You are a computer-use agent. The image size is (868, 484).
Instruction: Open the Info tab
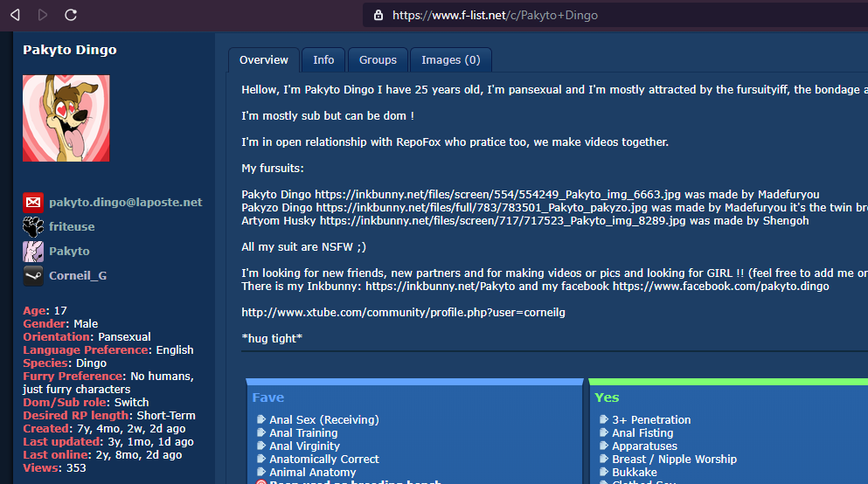point(323,59)
